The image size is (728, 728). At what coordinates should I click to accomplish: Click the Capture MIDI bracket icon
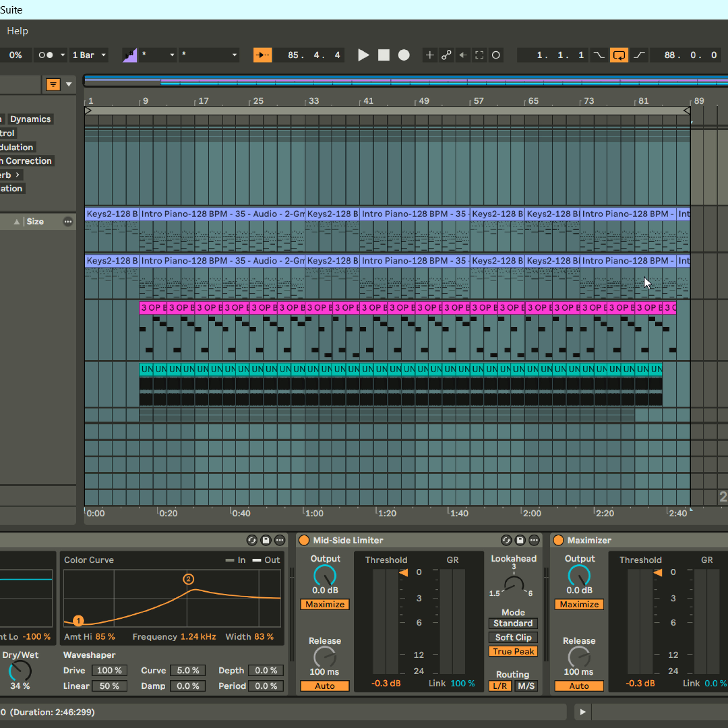479,55
